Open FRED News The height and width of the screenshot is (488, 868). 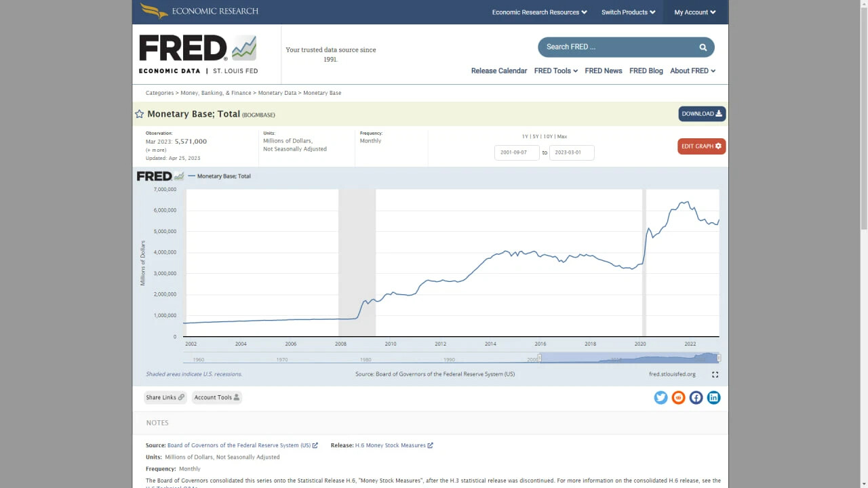click(604, 70)
